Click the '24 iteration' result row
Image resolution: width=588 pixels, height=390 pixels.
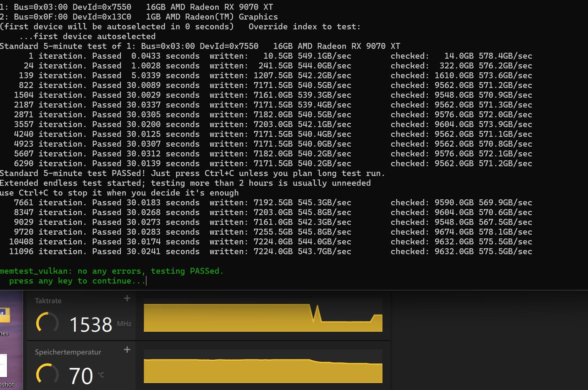point(278,66)
